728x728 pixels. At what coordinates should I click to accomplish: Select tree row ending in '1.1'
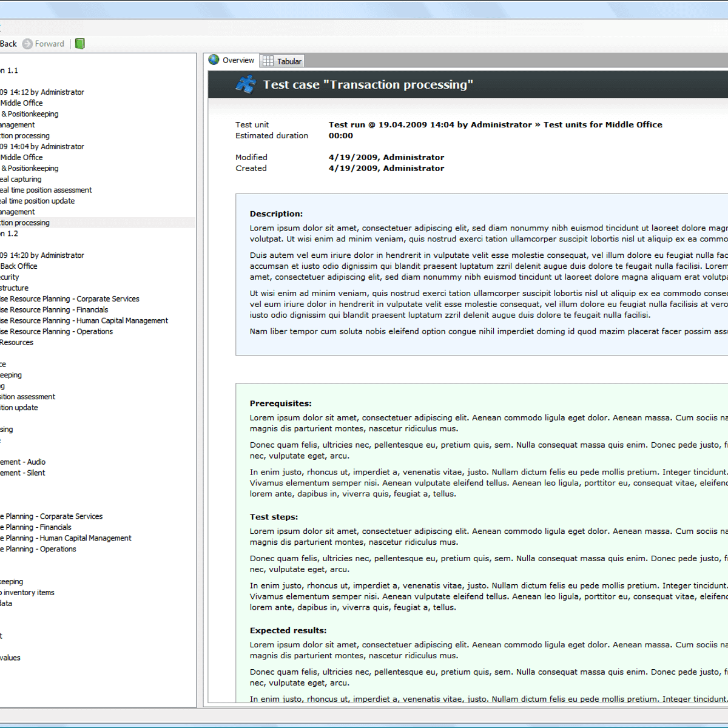[x=9, y=70]
